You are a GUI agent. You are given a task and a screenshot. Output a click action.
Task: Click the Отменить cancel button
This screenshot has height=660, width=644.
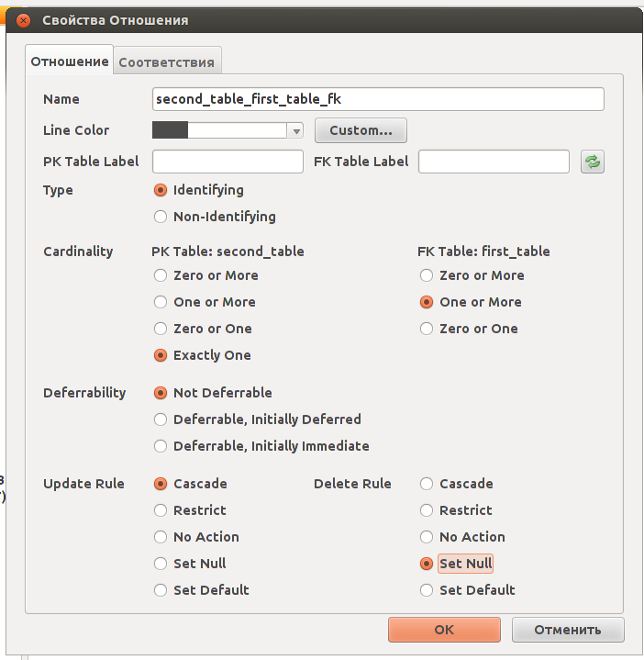(x=568, y=630)
